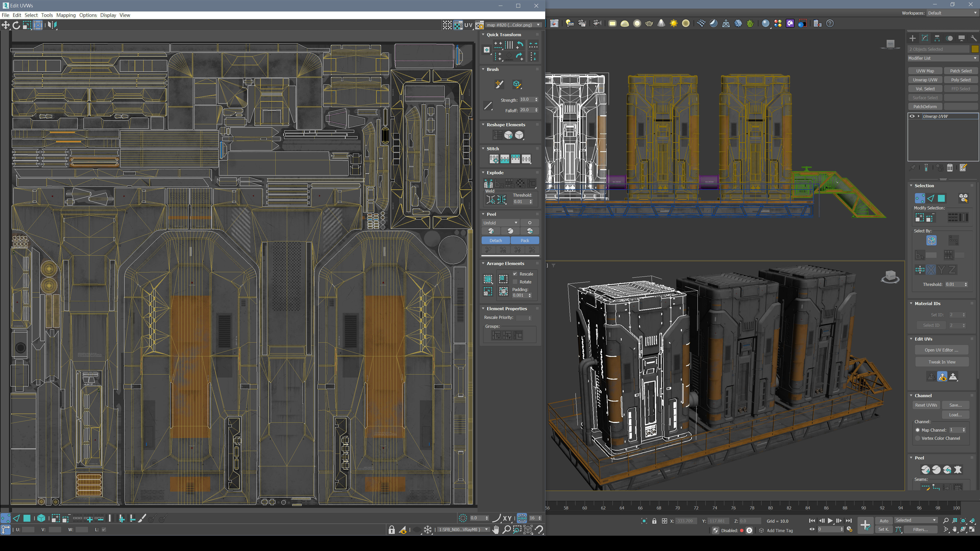Click the Poly Select modifier button
The width and height of the screenshot is (980, 551).
pos(961,80)
